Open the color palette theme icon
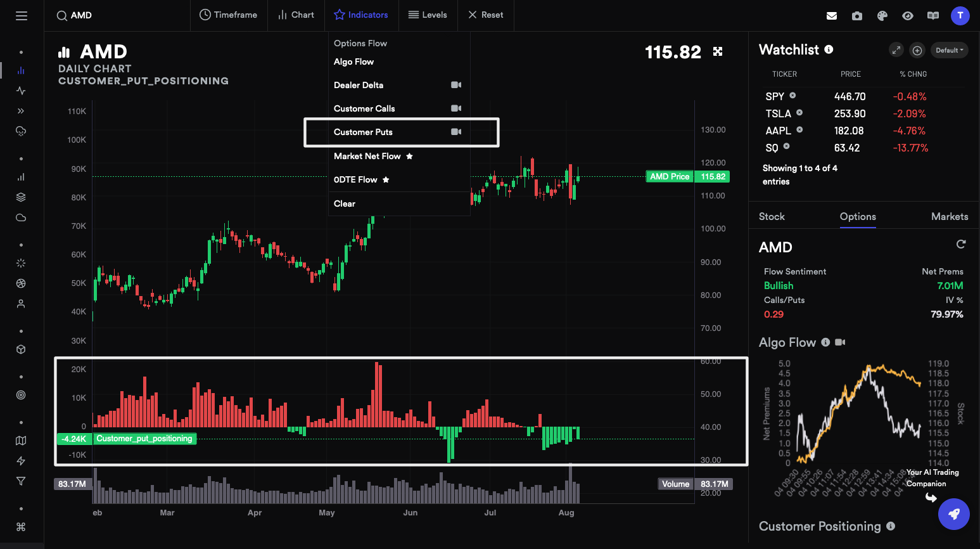This screenshot has height=549, width=980. [882, 16]
